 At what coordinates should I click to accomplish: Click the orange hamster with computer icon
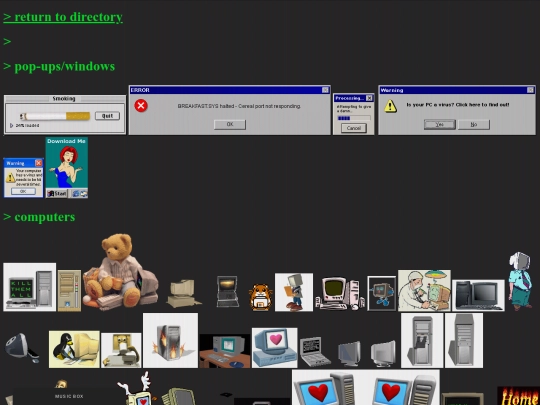[261, 297]
